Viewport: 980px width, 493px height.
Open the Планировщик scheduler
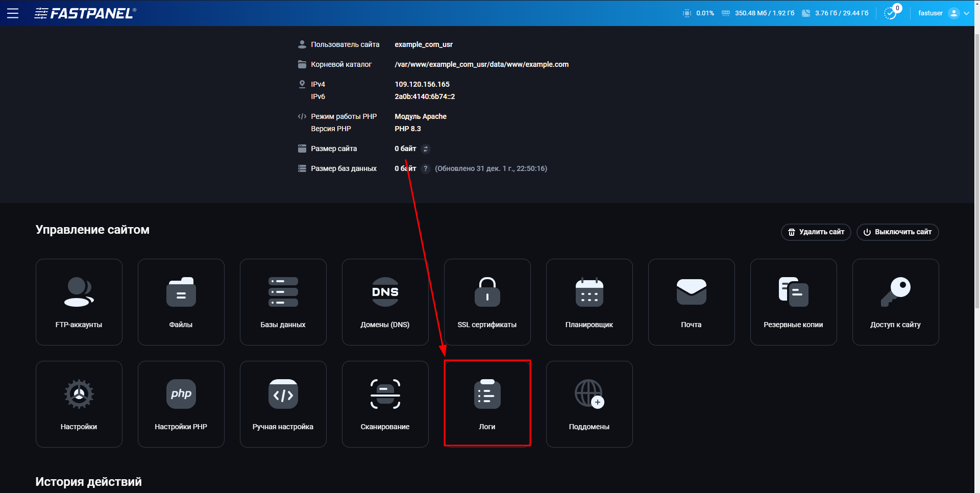coord(589,302)
